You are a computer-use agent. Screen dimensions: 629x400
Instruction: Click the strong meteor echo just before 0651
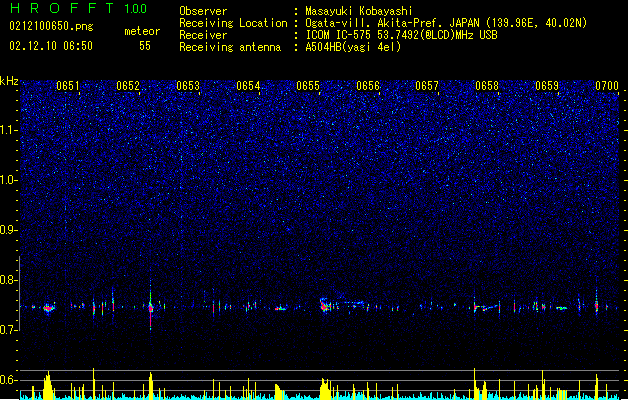pyautogui.click(x=49, y=308)
